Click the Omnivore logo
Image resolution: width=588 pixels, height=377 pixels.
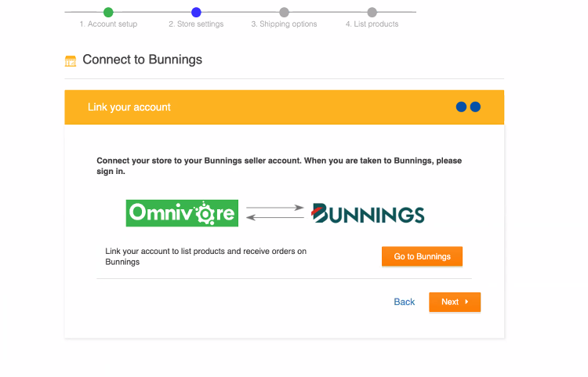[182, 213]
